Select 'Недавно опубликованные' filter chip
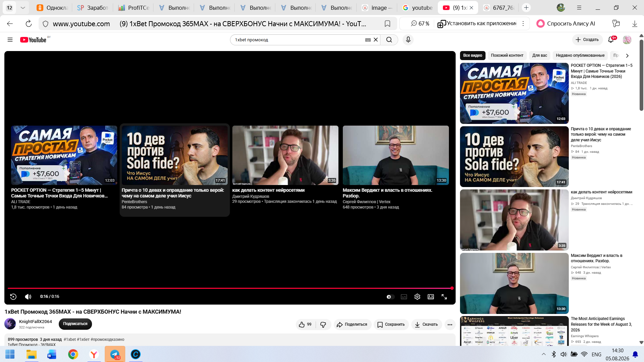644x362 pixels. click(x=580, y=55)
